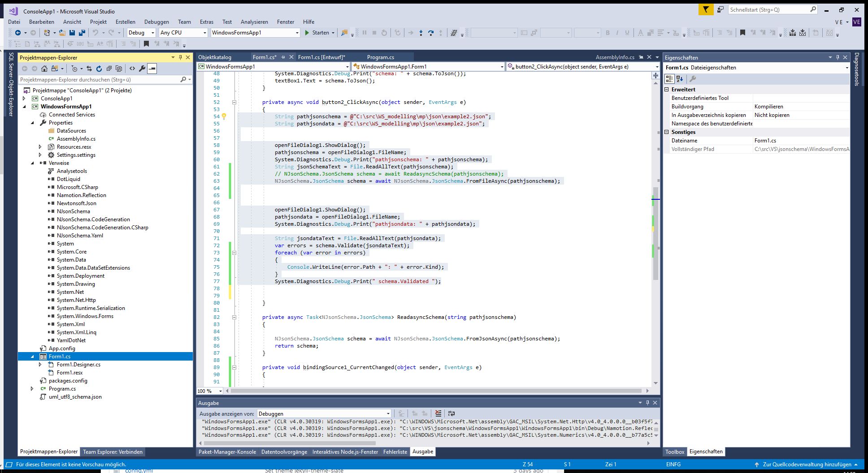Switch Eigenschaften to alphabetical sorting
This screenshot has width=868, height=473.
click(x=679, y=79)
